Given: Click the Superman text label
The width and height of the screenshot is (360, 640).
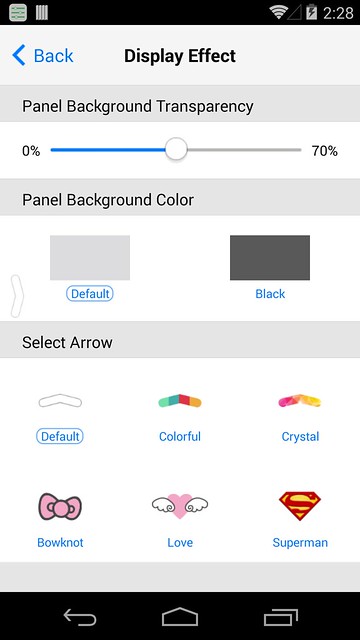Looking at the screenshot, I should pyautogui.click(x=300, y=542).
